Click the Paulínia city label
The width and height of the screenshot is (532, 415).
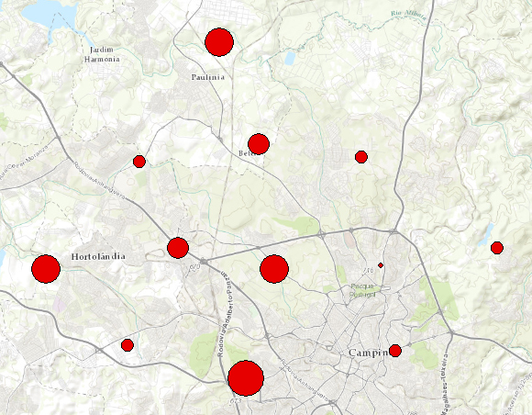point(208,77)
